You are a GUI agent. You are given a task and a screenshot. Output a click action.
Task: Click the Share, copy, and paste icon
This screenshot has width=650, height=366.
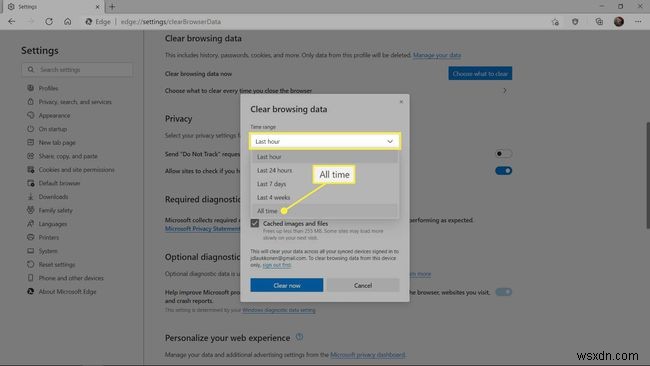tap(31, 156)
